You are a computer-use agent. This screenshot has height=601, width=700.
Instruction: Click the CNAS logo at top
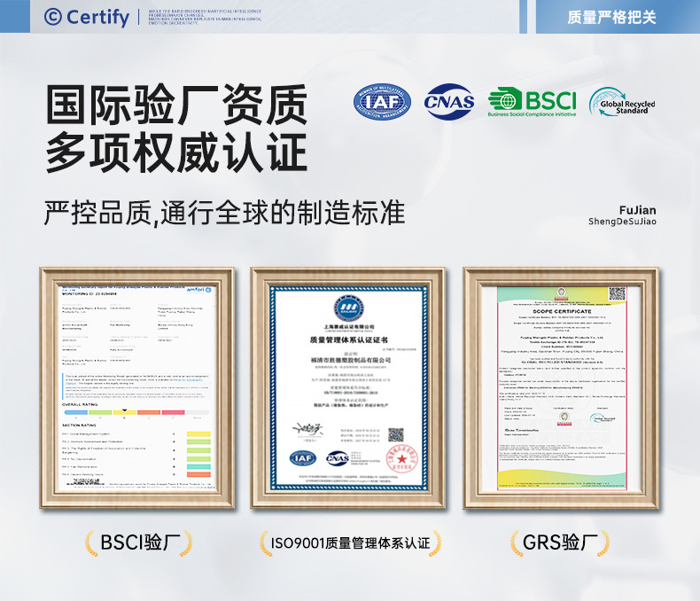tap(449, 102)
